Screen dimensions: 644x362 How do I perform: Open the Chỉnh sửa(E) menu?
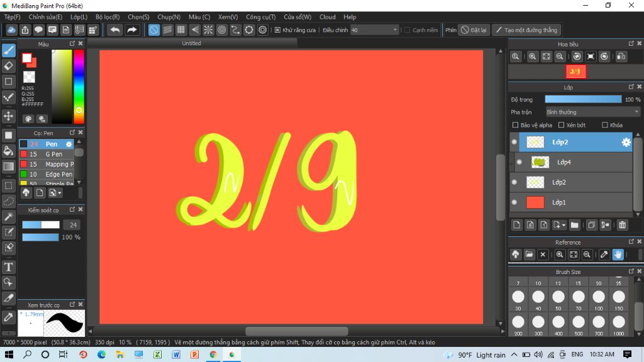45,17
